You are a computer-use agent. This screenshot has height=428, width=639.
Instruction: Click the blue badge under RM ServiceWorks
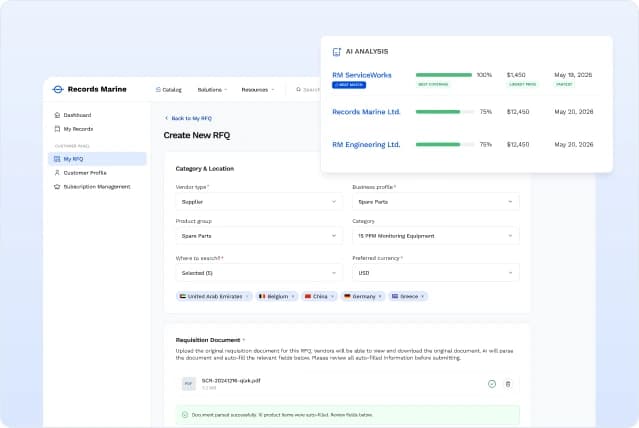point(349,85)
